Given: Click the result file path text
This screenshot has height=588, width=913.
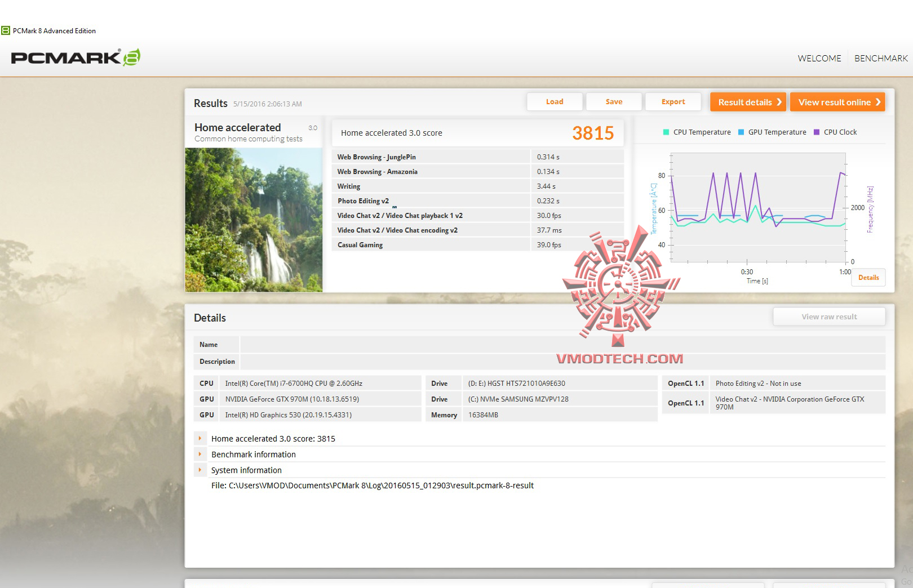Looking at the screenshot, I should [x=373, y=485].
